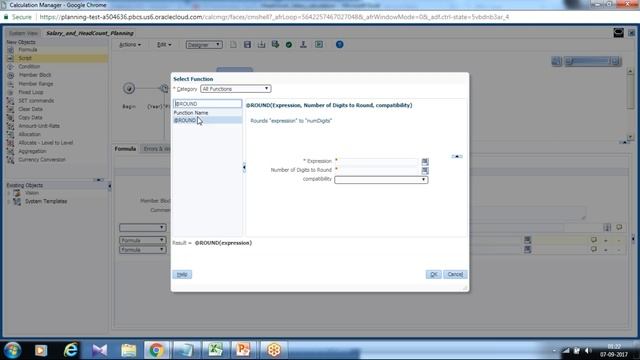Expand the Vision tree node
640x360 pixels.
coord(9,193)
